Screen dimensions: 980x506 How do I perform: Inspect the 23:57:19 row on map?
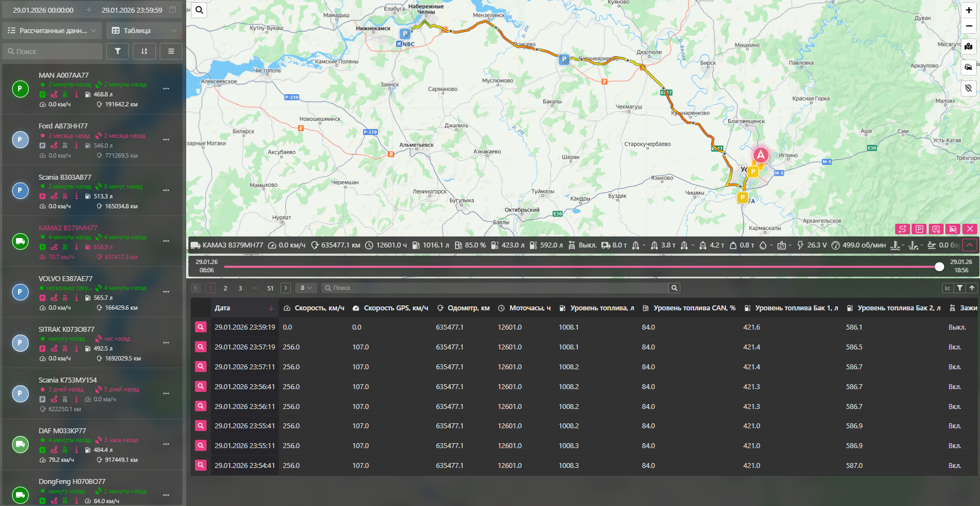tap(201, 347)
